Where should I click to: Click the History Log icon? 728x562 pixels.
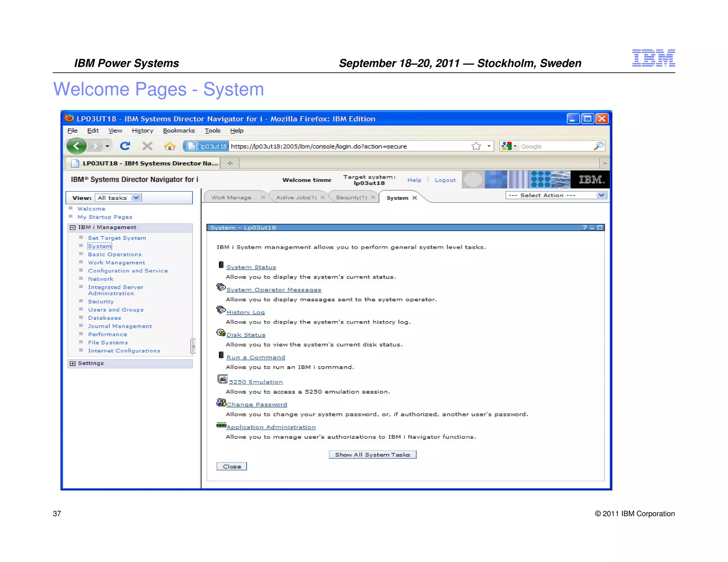pyautogui.click(x=221, y=310)
